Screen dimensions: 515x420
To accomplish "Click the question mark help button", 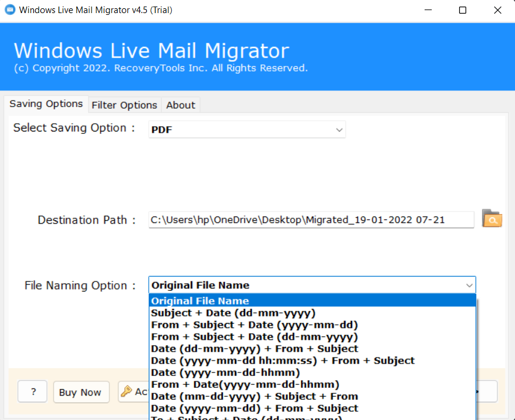I will pyautogui.click(x=33, y=391).
